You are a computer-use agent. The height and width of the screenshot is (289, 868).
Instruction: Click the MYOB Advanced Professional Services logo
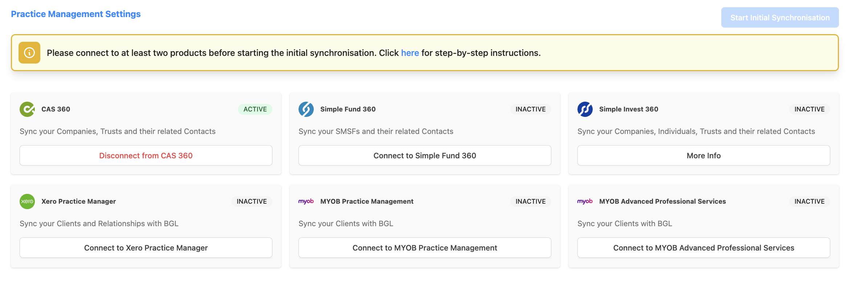(585, 201)
